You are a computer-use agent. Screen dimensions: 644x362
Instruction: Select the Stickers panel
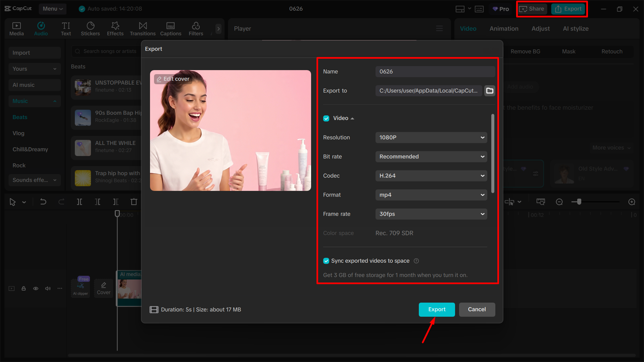coord(90,29)
